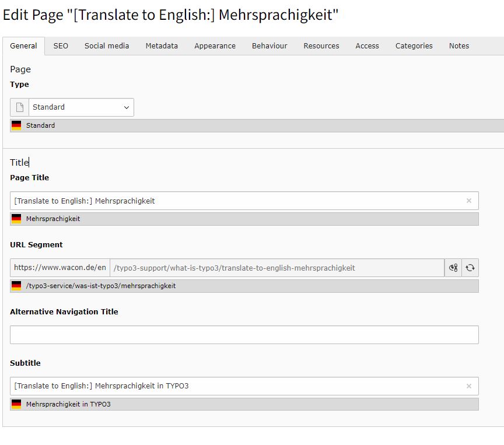Screen dimensions: 504x445
Task: Clear the Subtitle using the × icon
Action: [469, 386]
